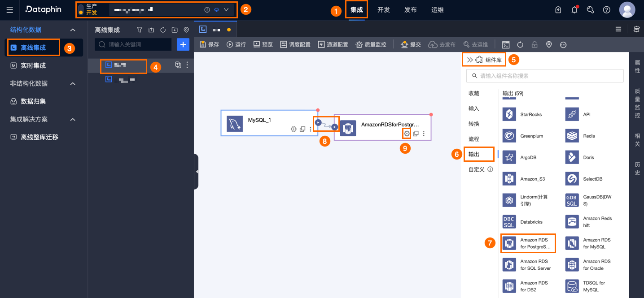Click the export/upload icon in 离线集成 panel
Screen dimensions: 644x298
151,30
